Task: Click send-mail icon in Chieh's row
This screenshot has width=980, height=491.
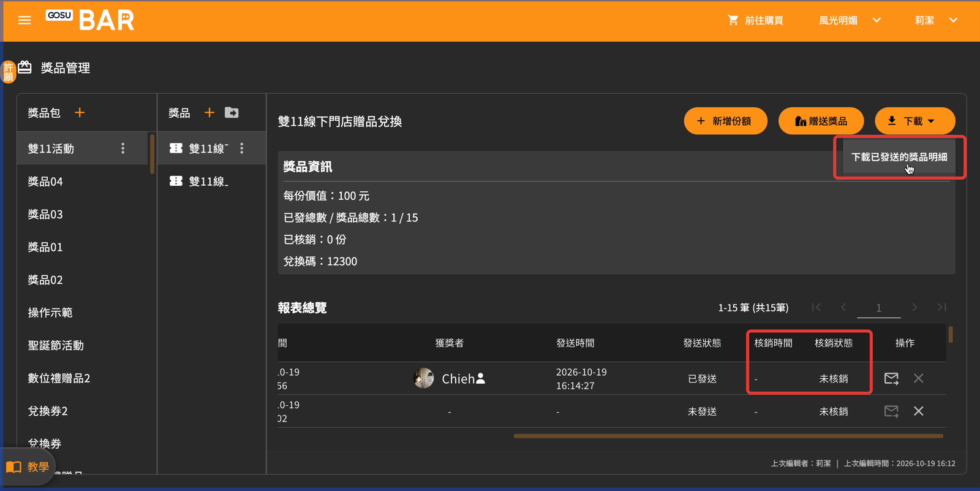Action: coord(891,379)
